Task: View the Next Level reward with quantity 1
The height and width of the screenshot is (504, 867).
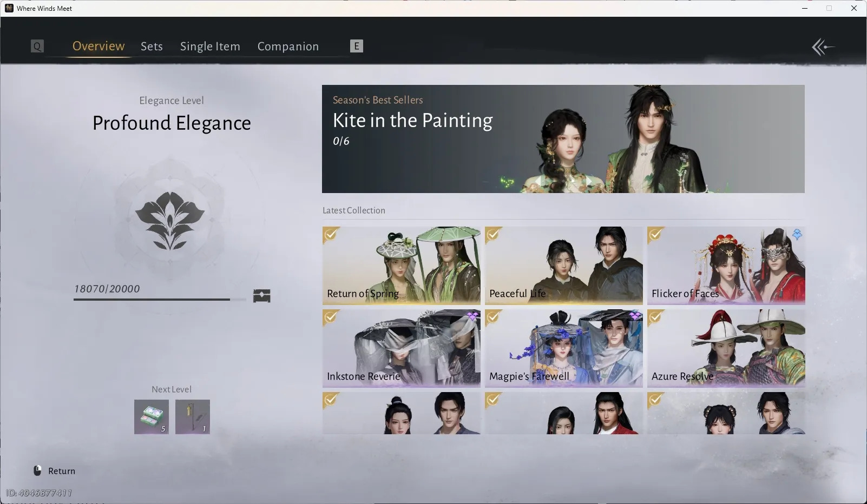Action: [x=193, y=417]
